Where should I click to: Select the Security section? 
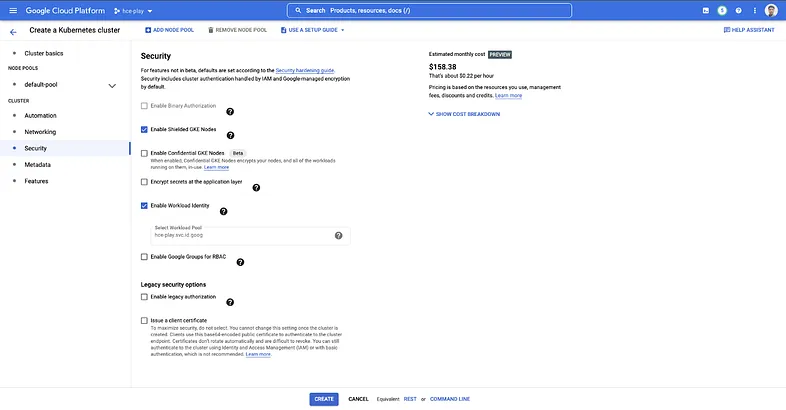click(36, 148)
